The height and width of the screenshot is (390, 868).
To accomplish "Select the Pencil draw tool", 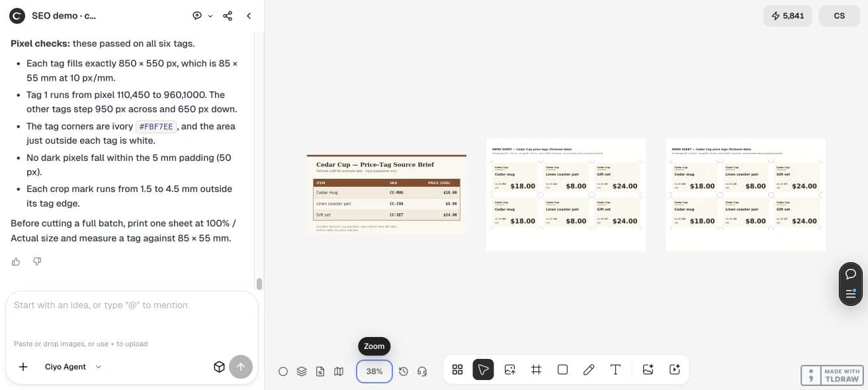I will (x=589, y=369).
